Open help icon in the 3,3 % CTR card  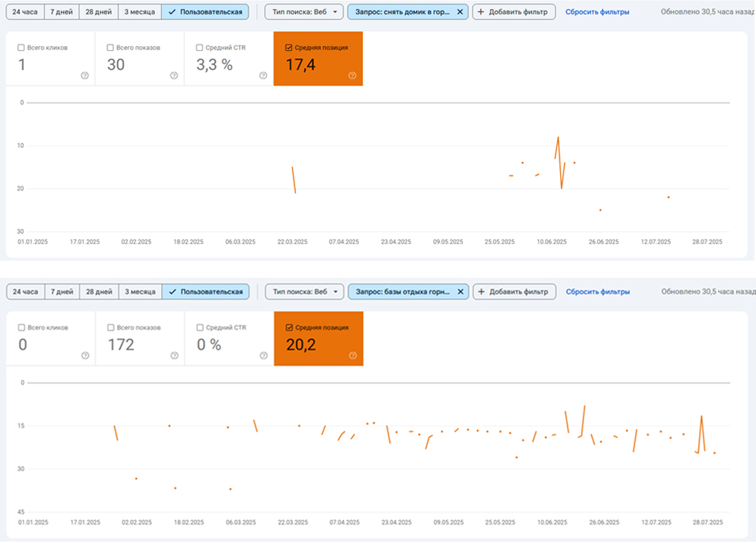point(263,75)
